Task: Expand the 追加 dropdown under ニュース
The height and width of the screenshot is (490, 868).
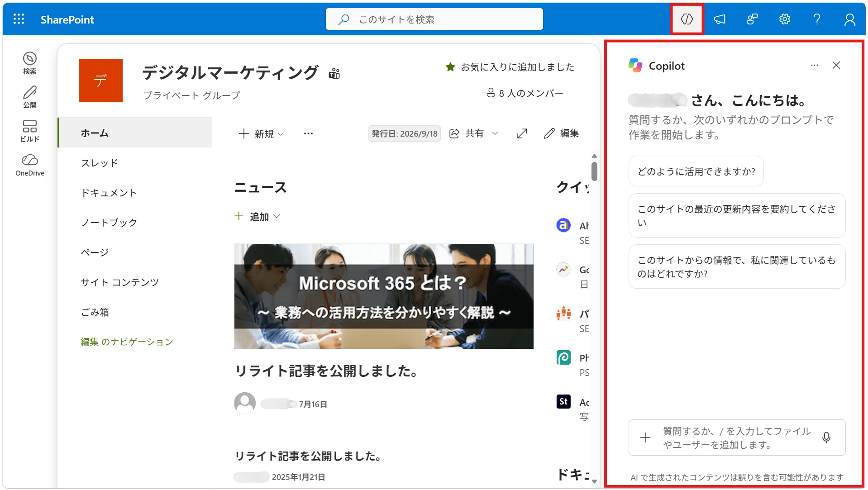Action: point(258,217)
